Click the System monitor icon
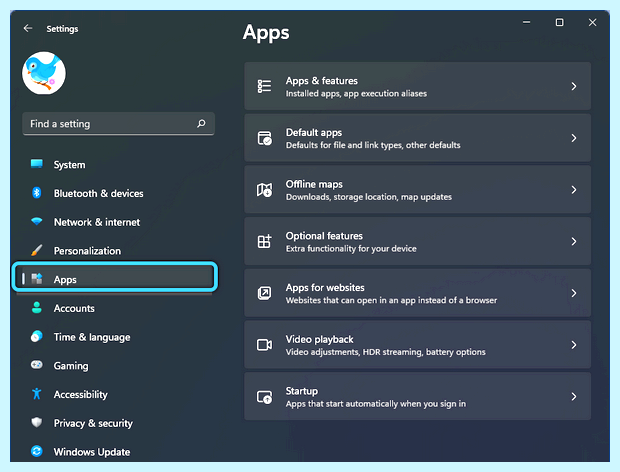 point(37,164)
